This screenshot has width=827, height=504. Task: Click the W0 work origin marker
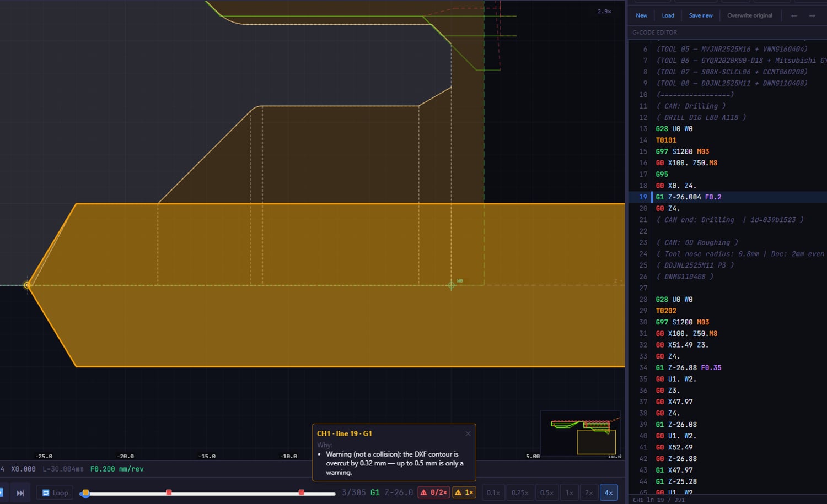pos(452,285)
